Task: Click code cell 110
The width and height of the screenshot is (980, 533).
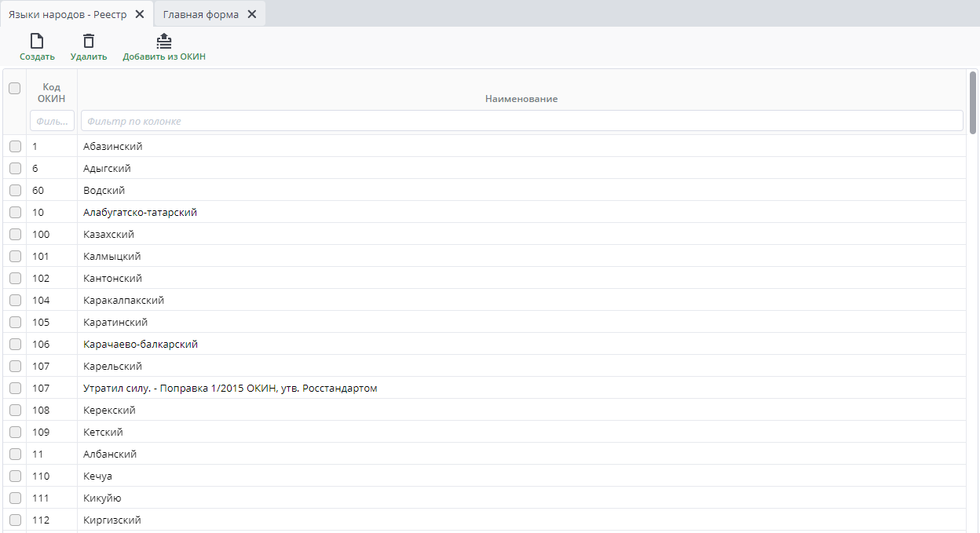Action: (52, 476)
